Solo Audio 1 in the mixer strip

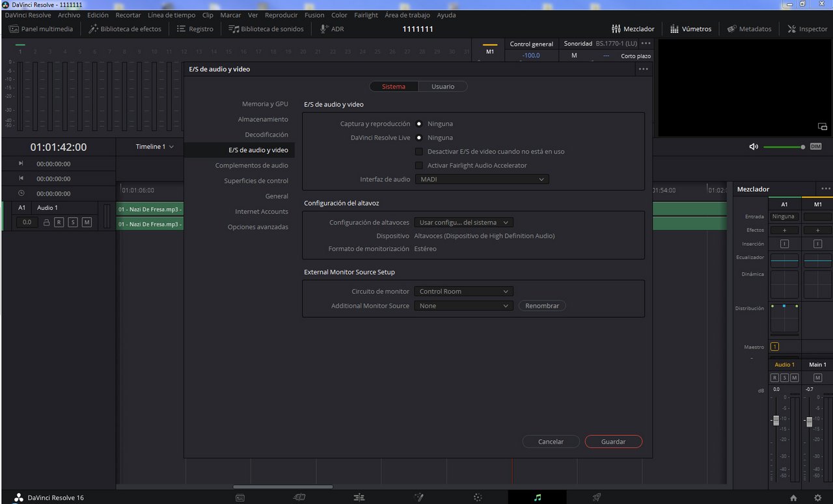[x=784, y=378]
